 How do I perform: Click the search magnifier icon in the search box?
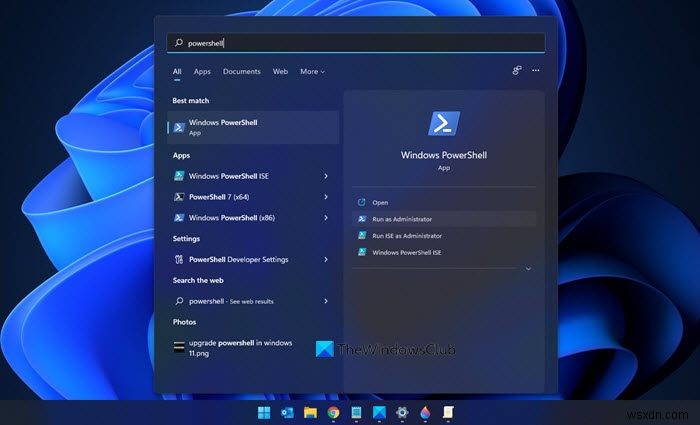coord(179,43)
